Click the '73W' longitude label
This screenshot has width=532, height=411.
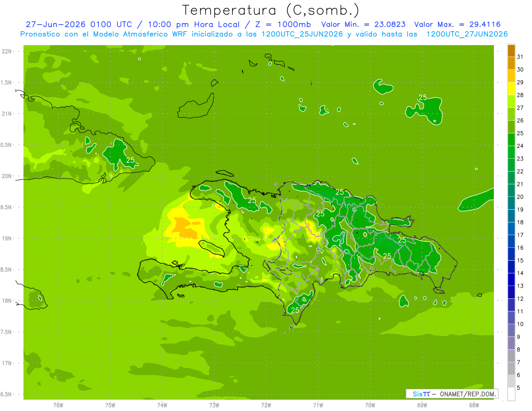[x=214, y=405]
